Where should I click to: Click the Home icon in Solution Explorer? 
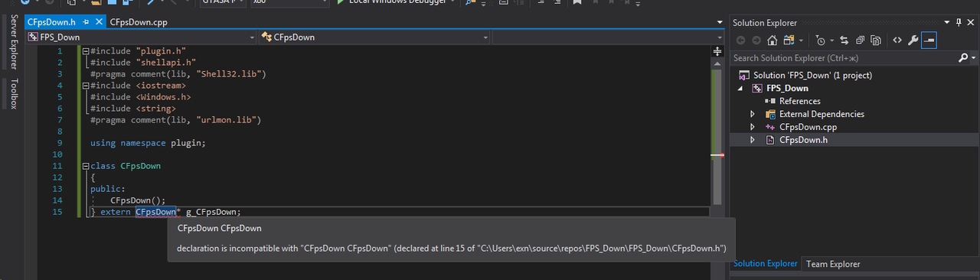[x=772, y=41]
